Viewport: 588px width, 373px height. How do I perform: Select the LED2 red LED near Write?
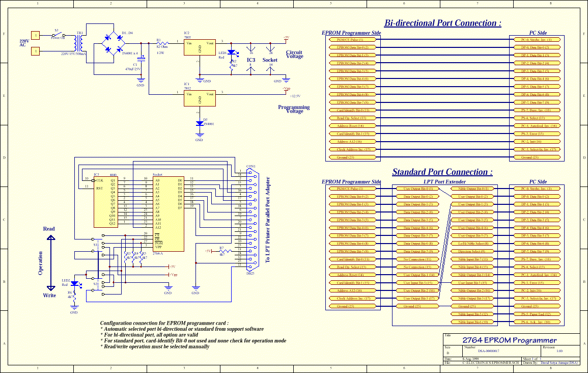pos(75,284)
